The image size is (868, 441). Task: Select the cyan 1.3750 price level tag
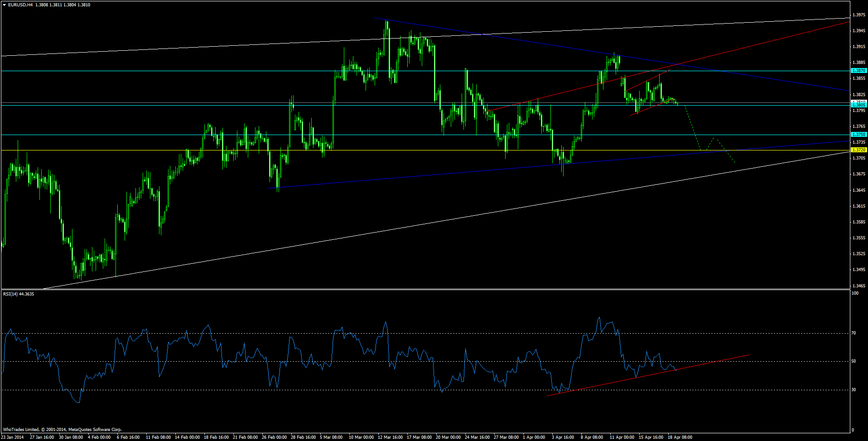click(x=858, y=135)
